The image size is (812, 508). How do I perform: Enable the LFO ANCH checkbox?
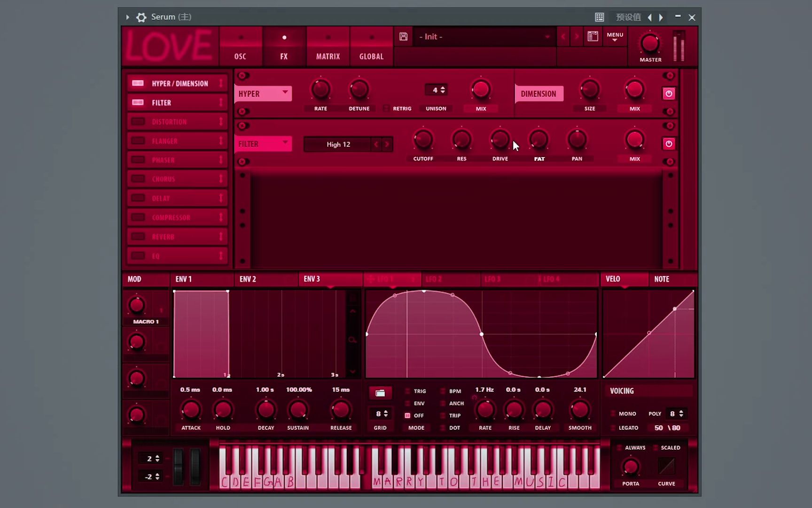pos(443,403)
